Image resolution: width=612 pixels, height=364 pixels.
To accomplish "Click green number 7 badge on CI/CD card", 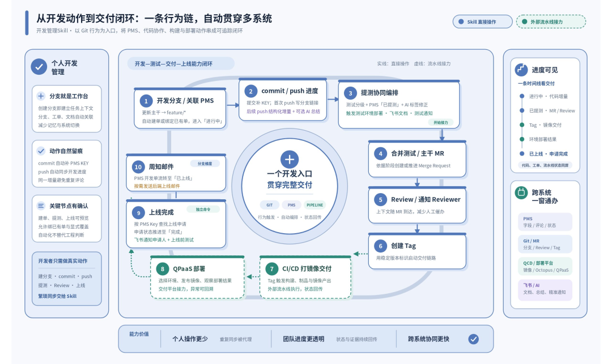I will pos(271,269).
